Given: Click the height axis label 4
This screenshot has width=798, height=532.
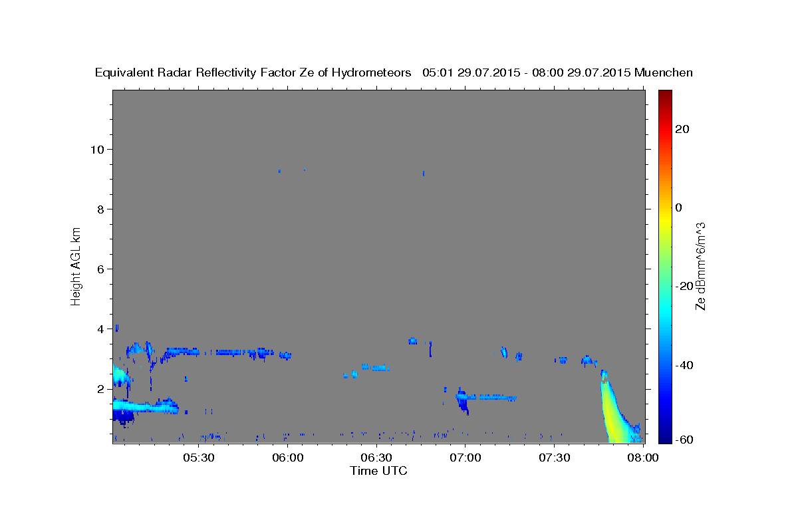Looking at the screenshot, I should [x=100, y=329].
